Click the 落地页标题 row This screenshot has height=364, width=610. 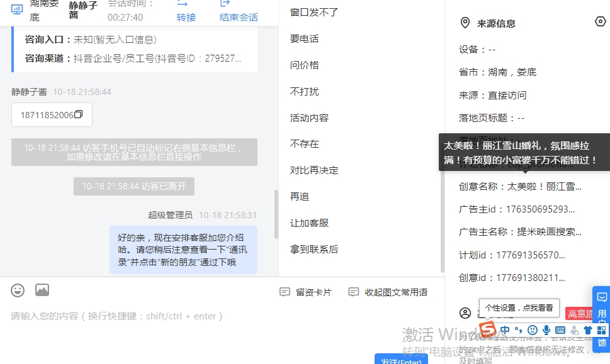(x=492, y=118)
